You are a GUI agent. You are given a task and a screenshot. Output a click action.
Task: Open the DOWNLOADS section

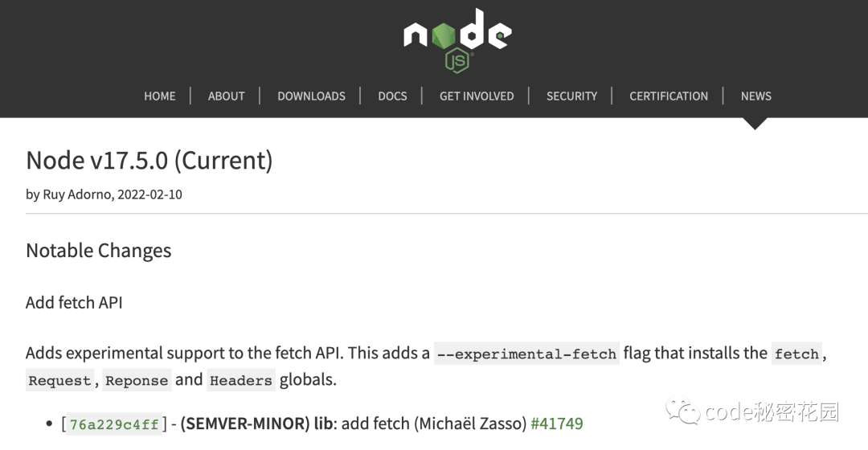311,96
